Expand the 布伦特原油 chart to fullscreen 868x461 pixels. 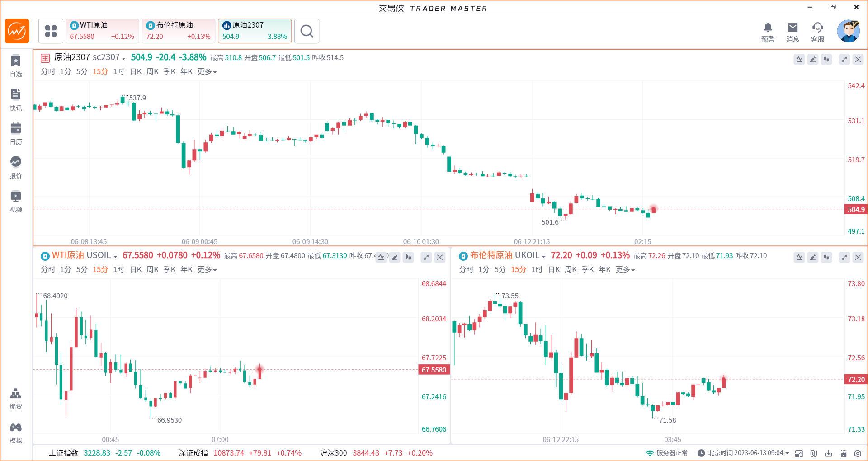[x=844, y=257]
